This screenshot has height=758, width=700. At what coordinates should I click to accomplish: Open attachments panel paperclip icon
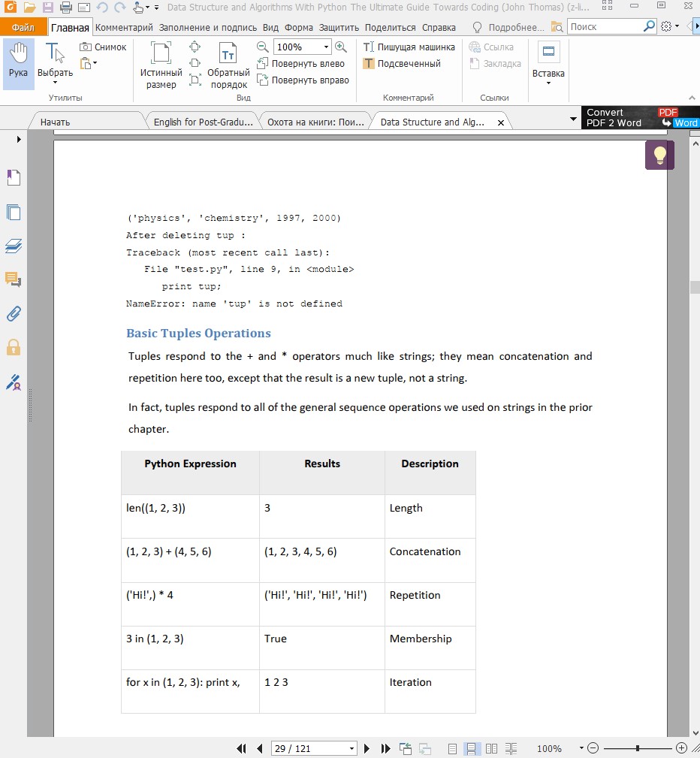pos(14,314)
